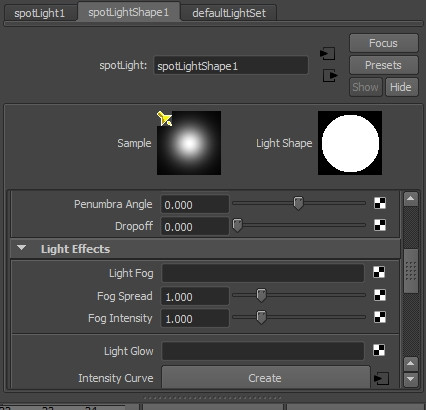The width and height of the screenshot is (426, 410).
Task: Click the Light Shape preview thumbnail
Action: [x=350, y=143]
